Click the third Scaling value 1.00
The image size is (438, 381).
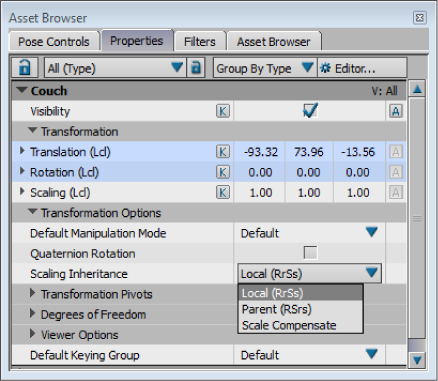(358, 192)
